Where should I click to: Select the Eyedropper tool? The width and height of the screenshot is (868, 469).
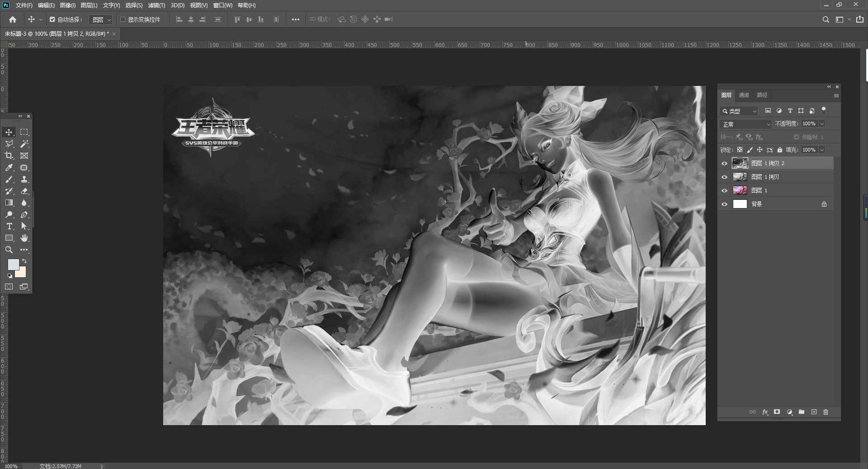pyautogui.click(x=9, y=167)
